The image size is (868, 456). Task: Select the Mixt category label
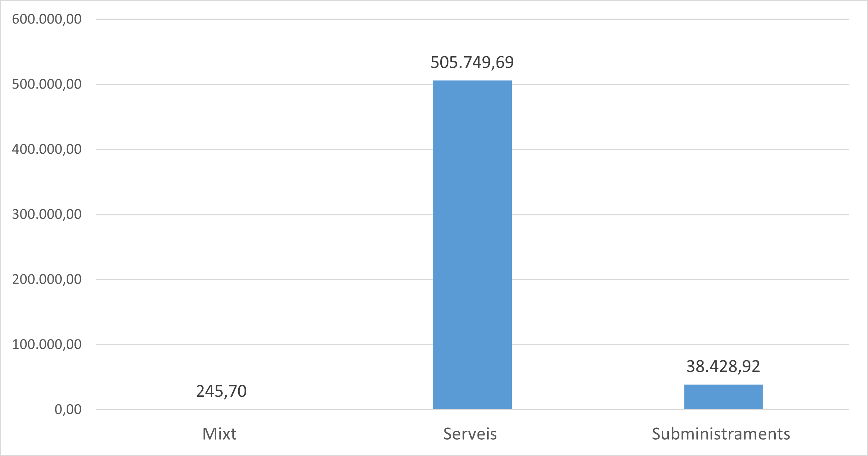(219, 434)
